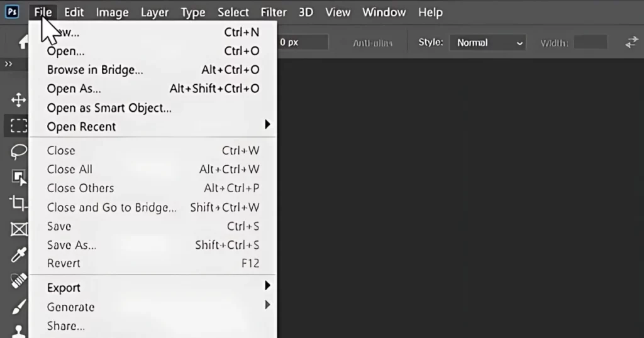Expand the Export submenu arrow
The height and width of the screenshot is (338, 644).
[x=267, y=285]
